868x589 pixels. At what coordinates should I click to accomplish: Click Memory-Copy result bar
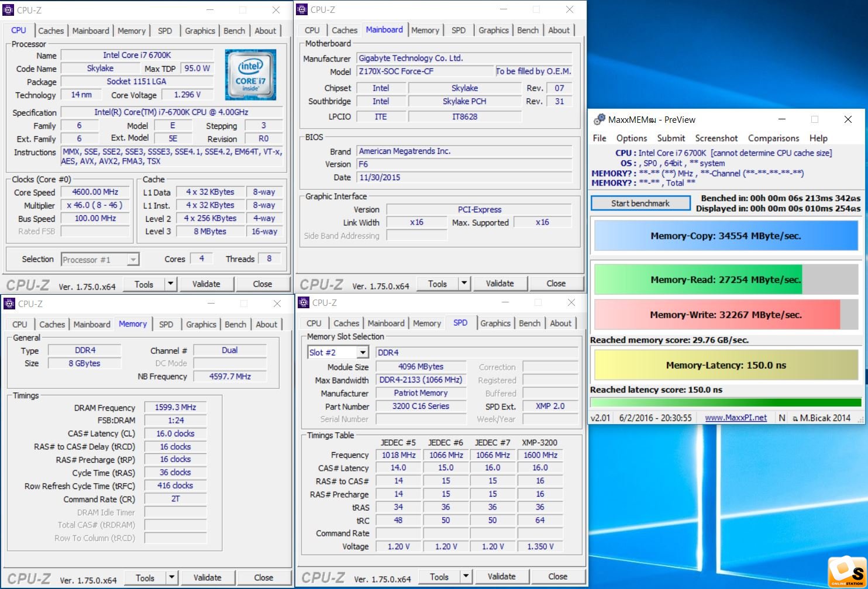(x=726, y=236)
